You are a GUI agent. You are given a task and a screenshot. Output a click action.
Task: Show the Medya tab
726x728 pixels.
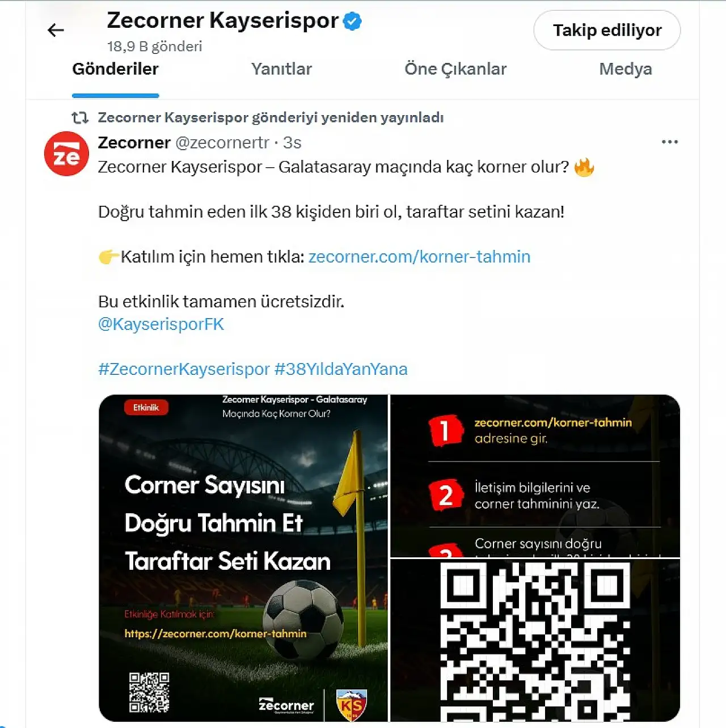[x=626, y=69]
